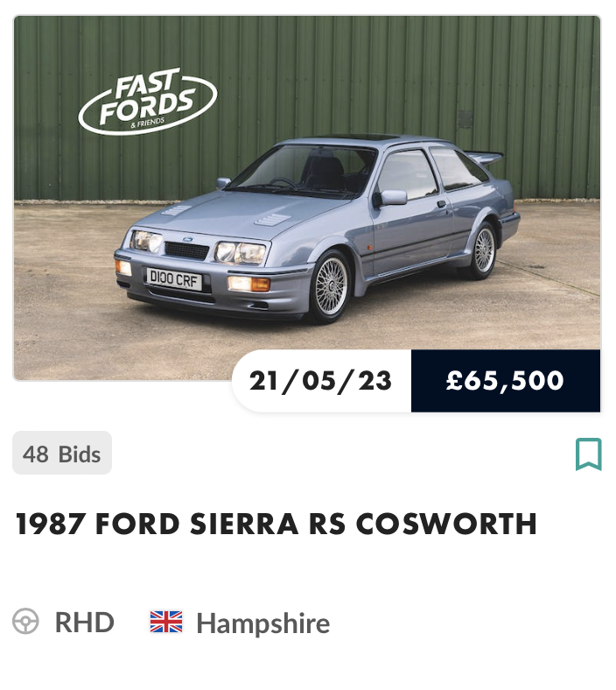The height and width of the screenshot is (690, 616).
Task: Click the 48 Bids badge
Action: pyautogui.click(x=62, y=454)
